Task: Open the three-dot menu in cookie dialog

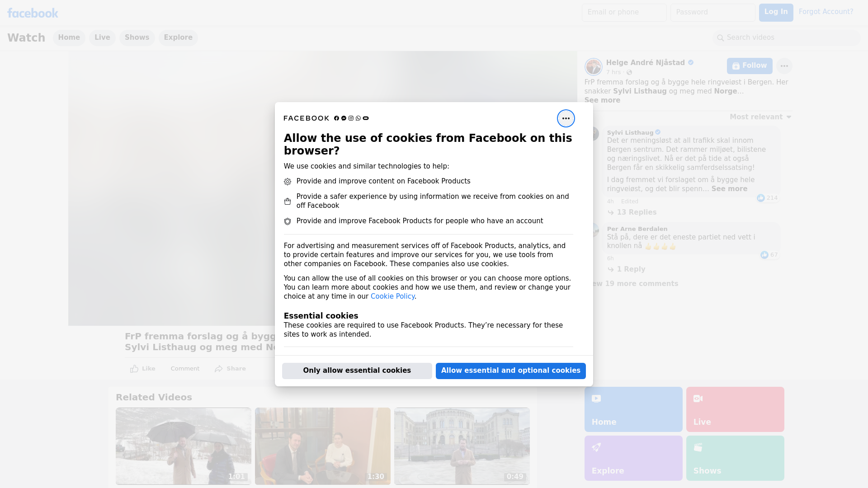Action: coord(566,118)
